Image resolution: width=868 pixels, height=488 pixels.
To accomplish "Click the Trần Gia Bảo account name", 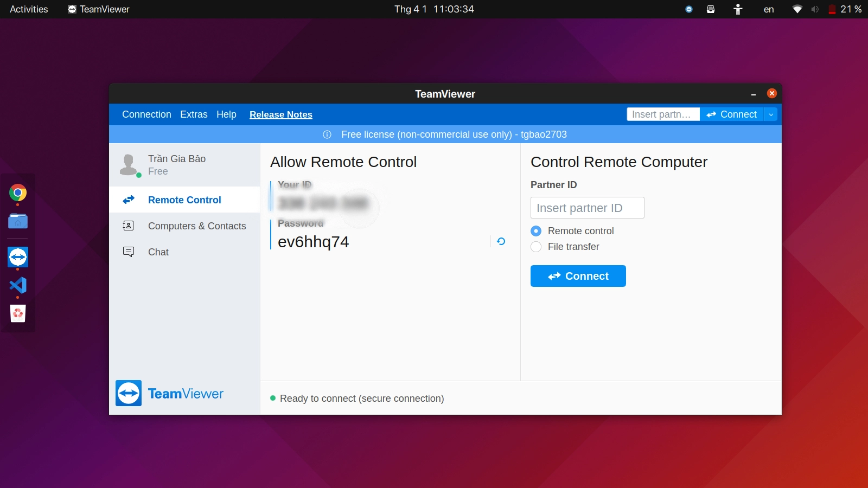I will point(177,158).
